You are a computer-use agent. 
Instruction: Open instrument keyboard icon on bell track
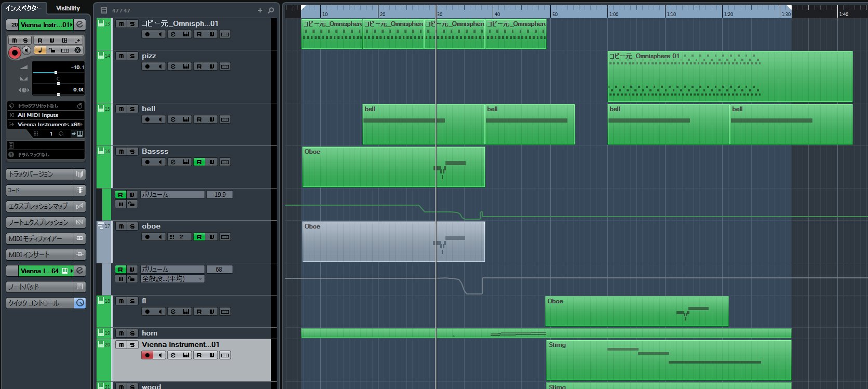pyautogui.click(x=186, y=119)
